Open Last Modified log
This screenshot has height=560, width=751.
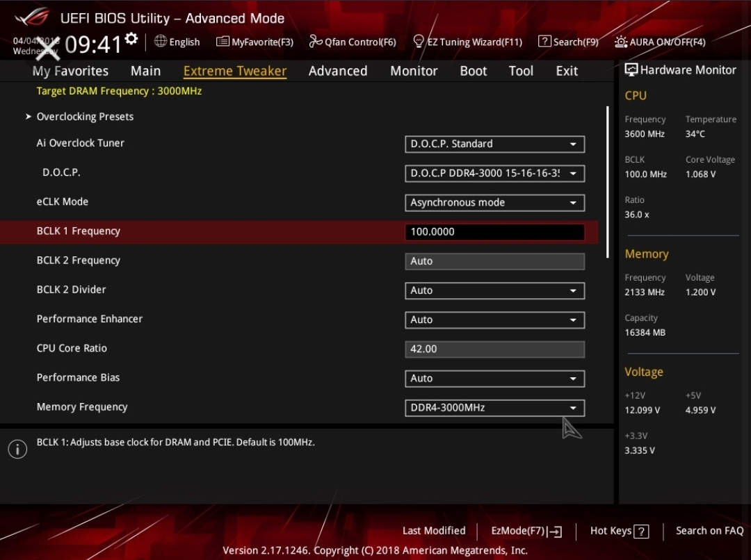(434, 531)
